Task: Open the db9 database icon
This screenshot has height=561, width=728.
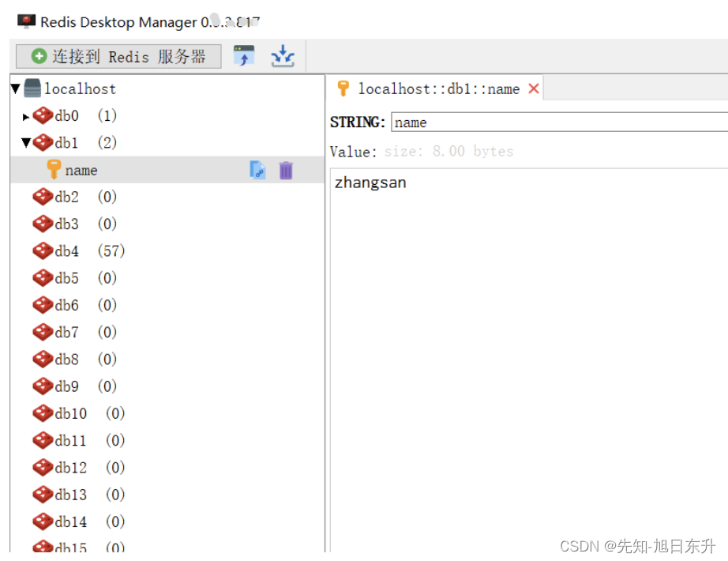Action: pyautogui.click(x=43, y=386)
